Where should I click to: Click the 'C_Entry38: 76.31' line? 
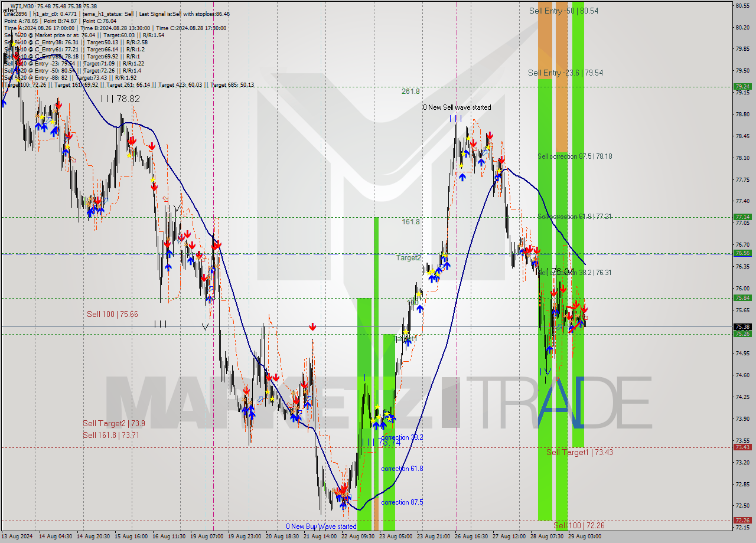(58, 42)
